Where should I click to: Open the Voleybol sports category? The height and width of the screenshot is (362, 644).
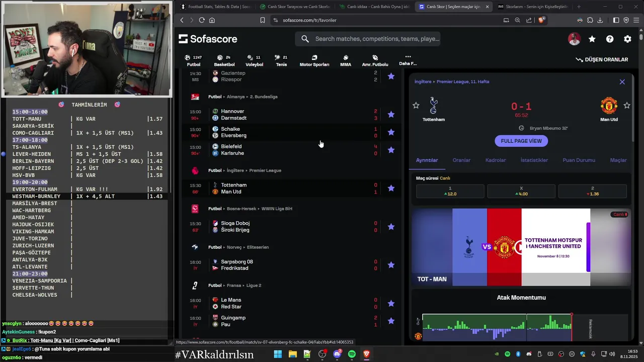tap(254, 60)
